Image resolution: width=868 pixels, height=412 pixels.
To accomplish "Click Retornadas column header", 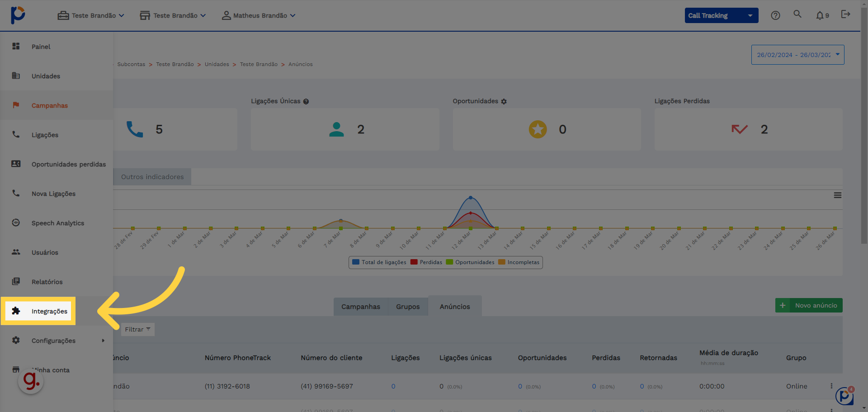I will pyautogui.click(x=659, y=358).
